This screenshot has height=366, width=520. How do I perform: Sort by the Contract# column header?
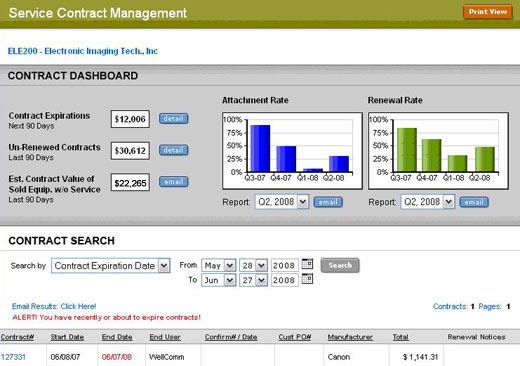click(x=17, y=337)
